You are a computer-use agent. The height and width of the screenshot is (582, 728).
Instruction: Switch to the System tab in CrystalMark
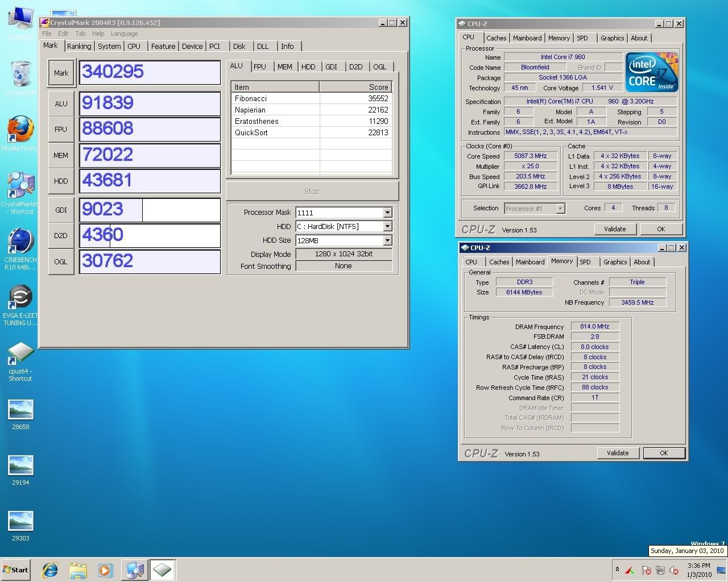(x=109, y=47)
